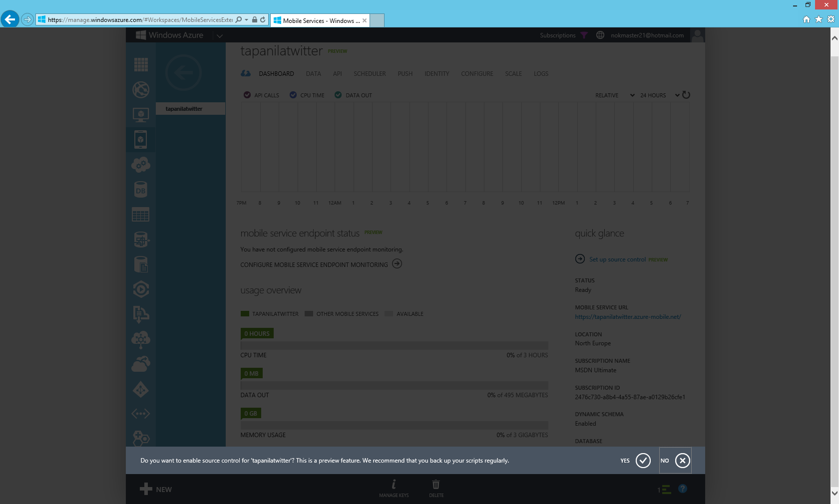Click Configure Mobile Service Endpoint Monitoring

(321, 264)
